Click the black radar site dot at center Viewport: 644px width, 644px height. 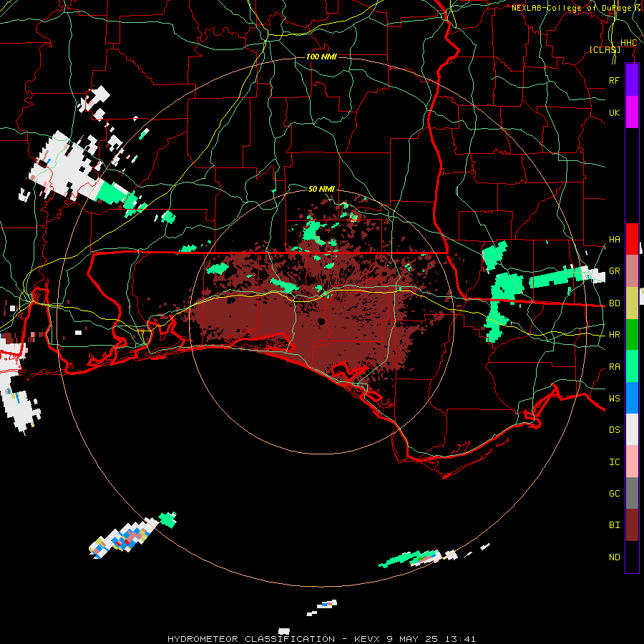pos(321,321)
